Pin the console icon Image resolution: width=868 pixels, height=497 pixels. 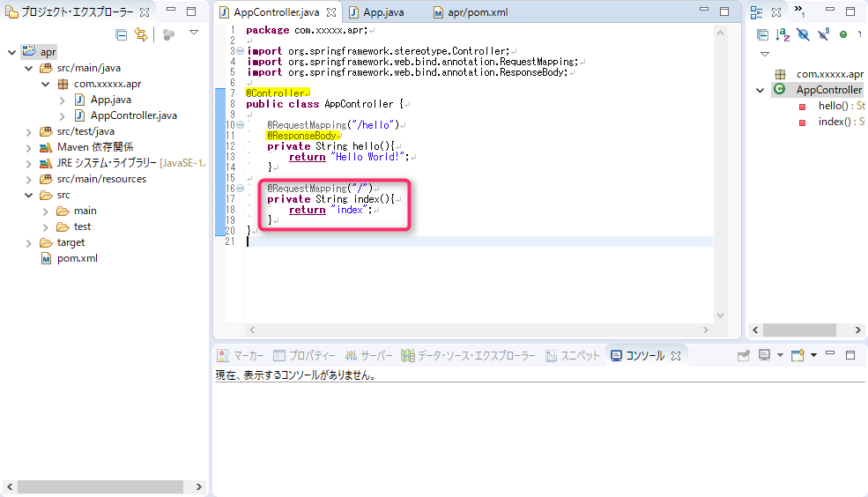(744, 355)
